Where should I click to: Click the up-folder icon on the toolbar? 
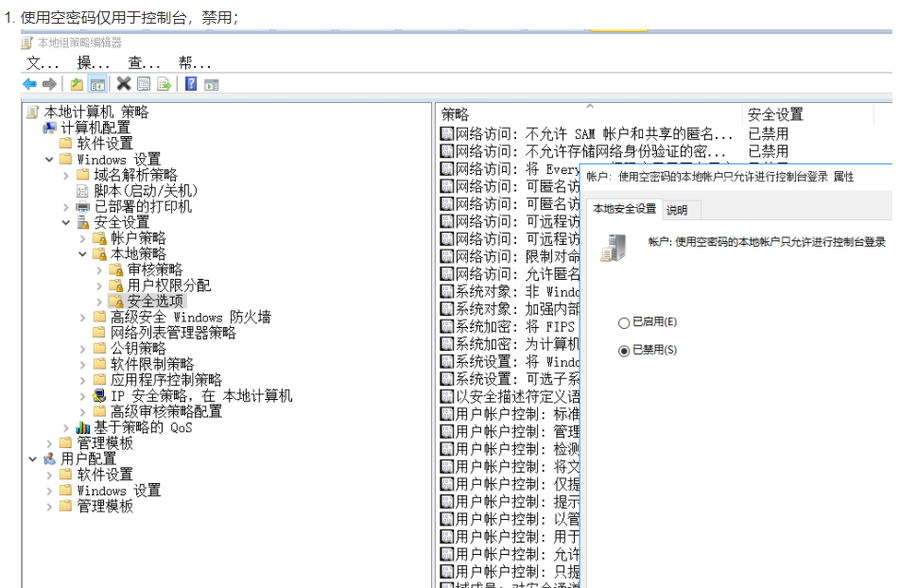(x=77, y=83)
